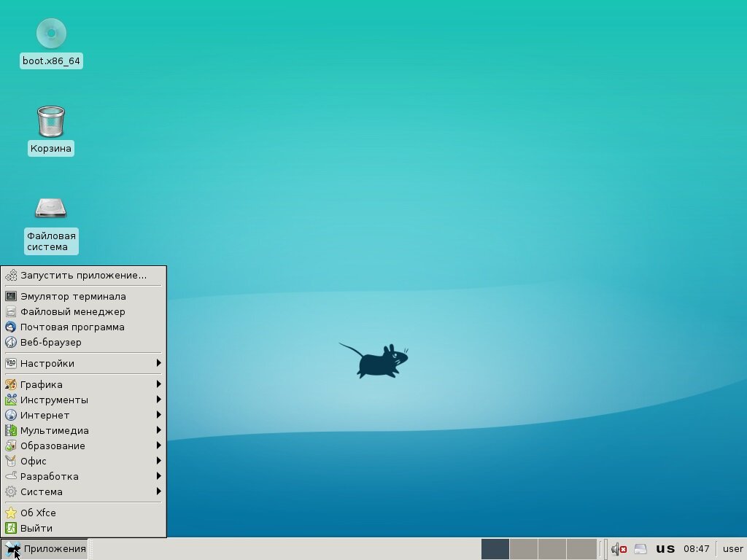Choose the Запустить приложение... menu entry
The height and width of the screenshot is (560, 747).
[x=83, y=275]
